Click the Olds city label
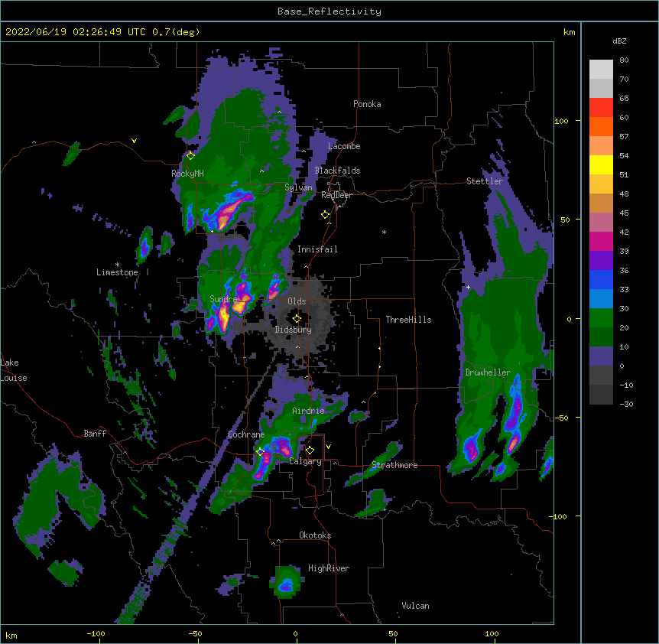Image resolution: width=659 pixels, height=644 pixels. (297, 301)
